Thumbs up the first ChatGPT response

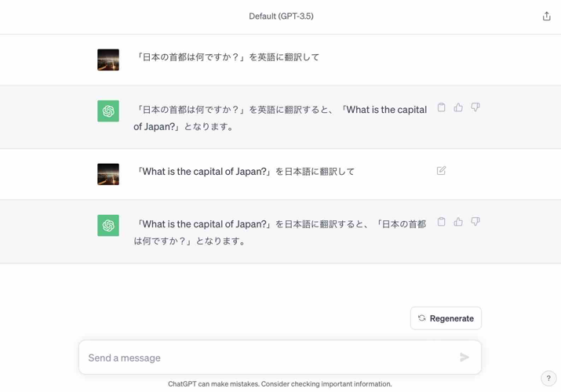click(458, 107)
